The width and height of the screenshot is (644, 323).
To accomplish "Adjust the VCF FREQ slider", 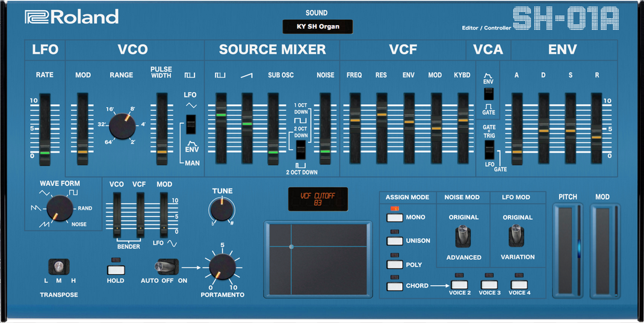I will pos(355,121).
